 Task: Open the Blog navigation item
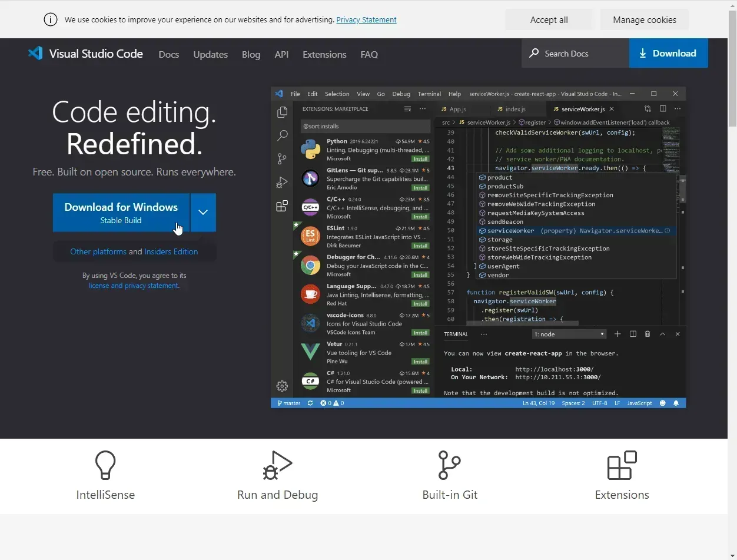click(x=251, y=54)
